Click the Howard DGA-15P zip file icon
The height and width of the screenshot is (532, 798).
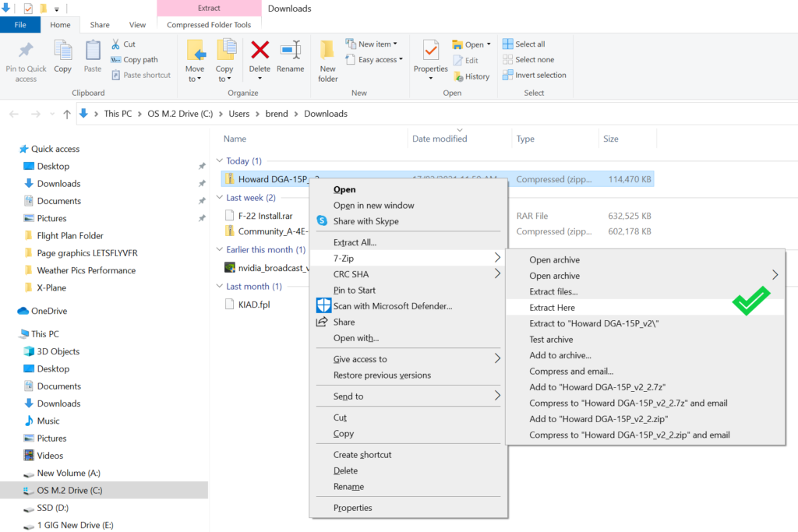(230, 178)
